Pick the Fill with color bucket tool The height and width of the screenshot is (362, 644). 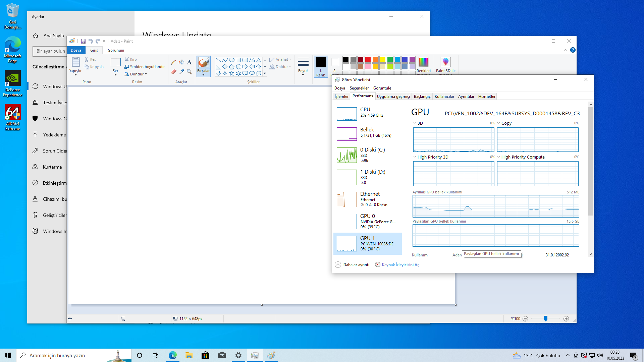coord(181,62)
